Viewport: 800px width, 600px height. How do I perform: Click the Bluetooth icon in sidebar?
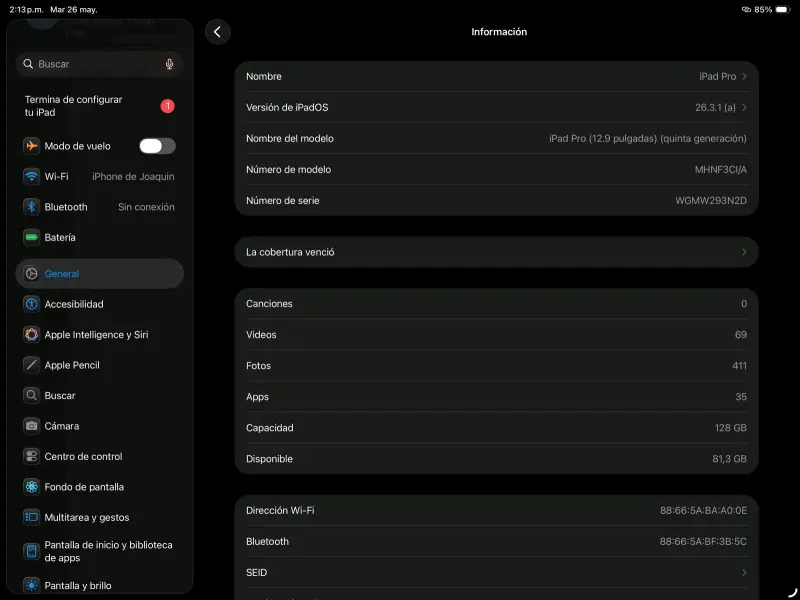pyautogui.click(x=32, y=207)
